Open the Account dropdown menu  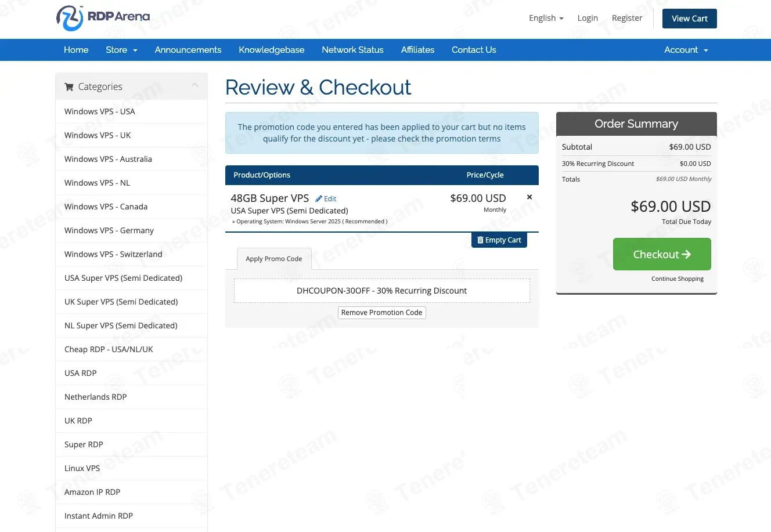pyautogui.click(x=686, y=50)
